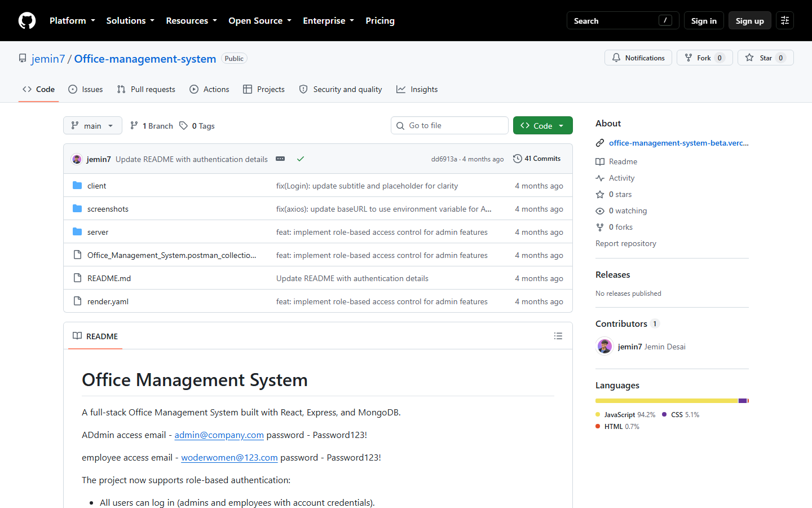Screen dimensions: 812x508
Task: Click the Star button
Action: [765, 58]
